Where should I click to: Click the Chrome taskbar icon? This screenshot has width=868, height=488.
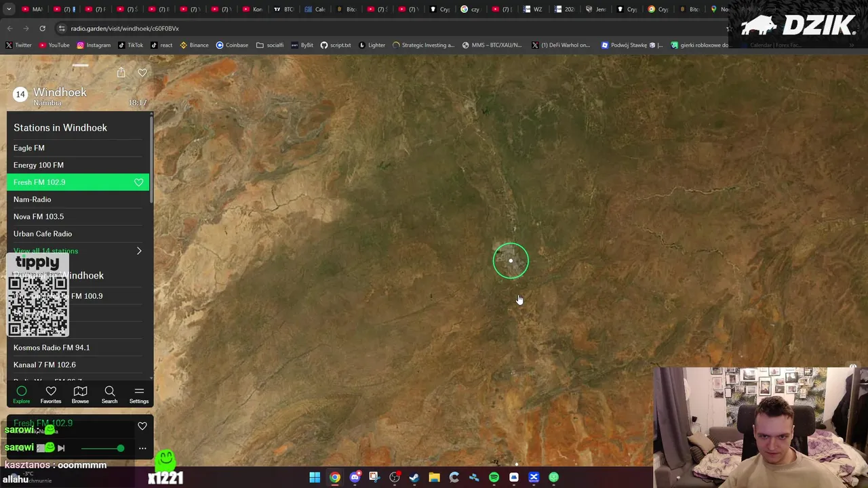point(335,477)
